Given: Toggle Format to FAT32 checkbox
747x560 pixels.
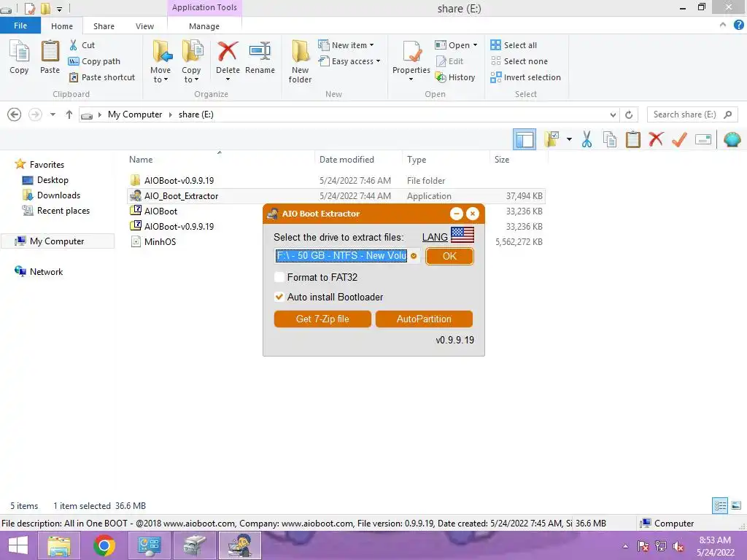Looking at the screenshot, I should point(279,277).
